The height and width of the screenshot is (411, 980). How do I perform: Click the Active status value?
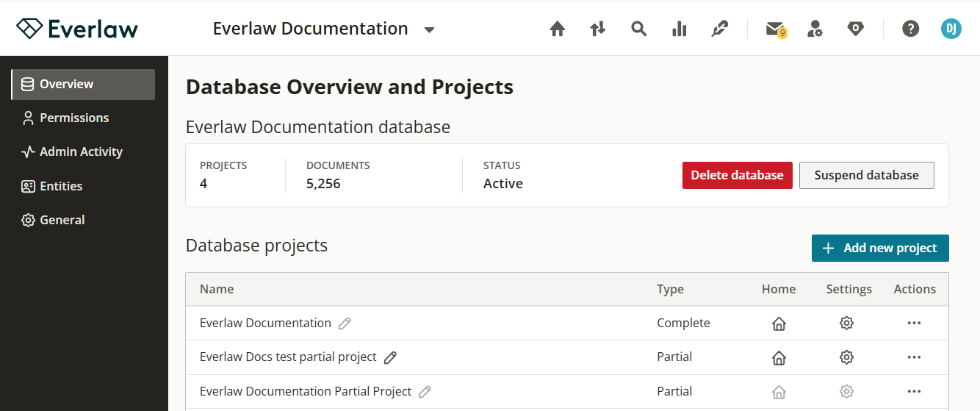click(x=503, y=184)
